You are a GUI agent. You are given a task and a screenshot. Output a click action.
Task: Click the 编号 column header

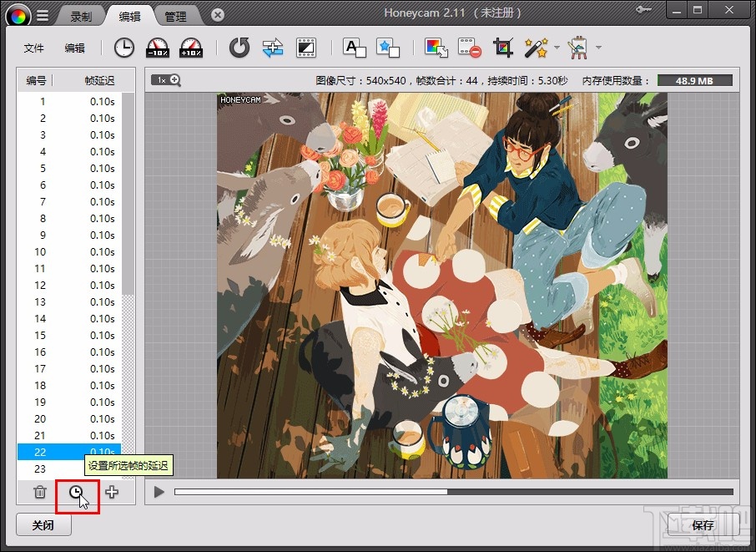pos(36,80)
